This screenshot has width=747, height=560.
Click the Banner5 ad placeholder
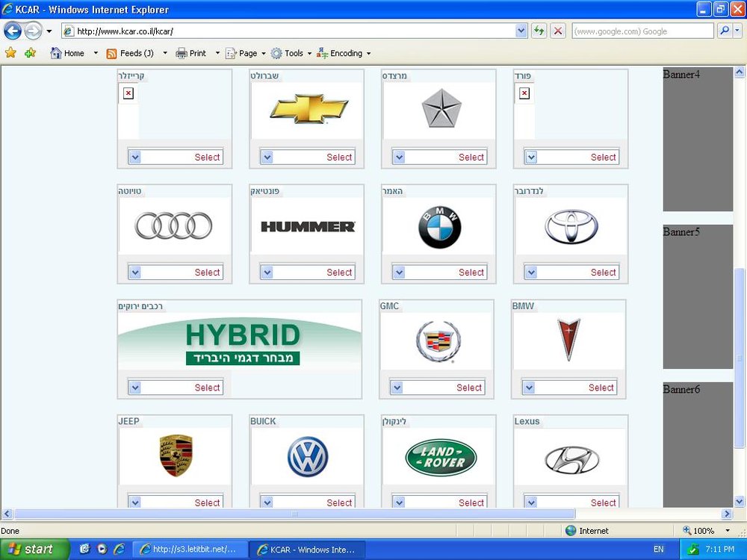(698, 296)
